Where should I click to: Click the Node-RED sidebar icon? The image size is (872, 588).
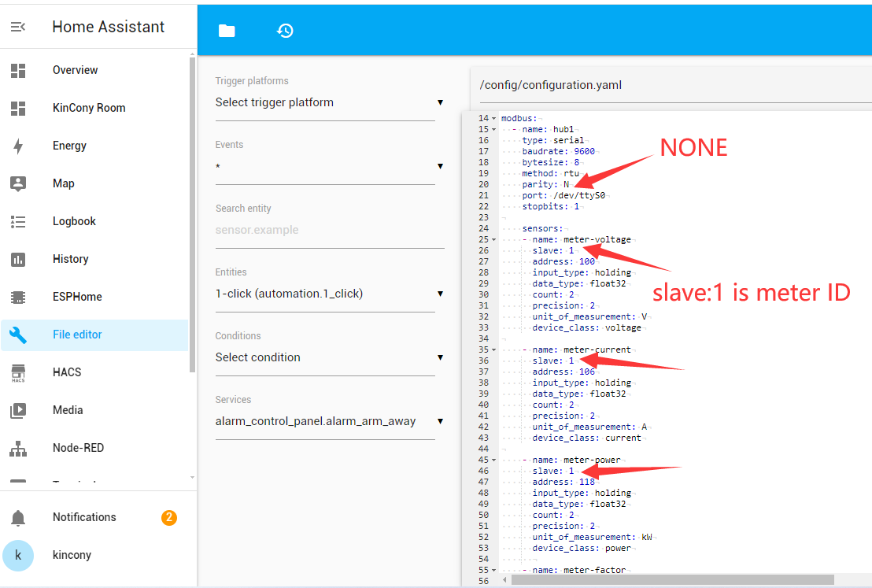(18, 448)
